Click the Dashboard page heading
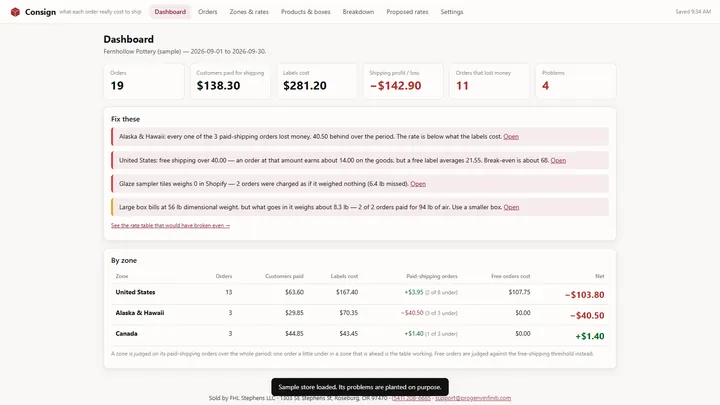The height and width of the screenshot is (405, 720). pyautogui.click(x=129, y=39)
